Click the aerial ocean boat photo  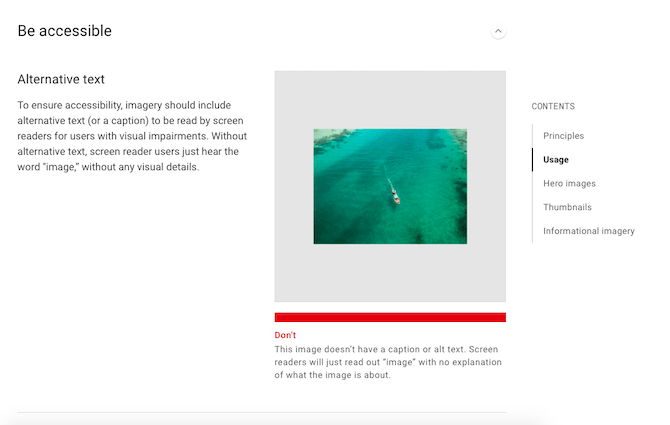point(390,187)
